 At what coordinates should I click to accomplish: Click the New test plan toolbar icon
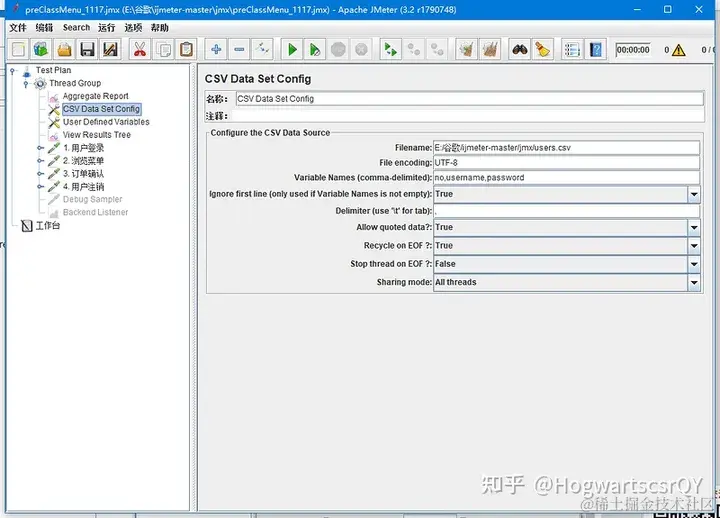[x=18, y=50]
